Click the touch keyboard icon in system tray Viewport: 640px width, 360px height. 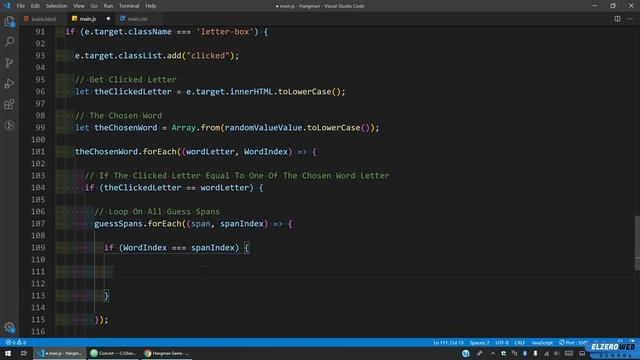click(x=569, y=353)
